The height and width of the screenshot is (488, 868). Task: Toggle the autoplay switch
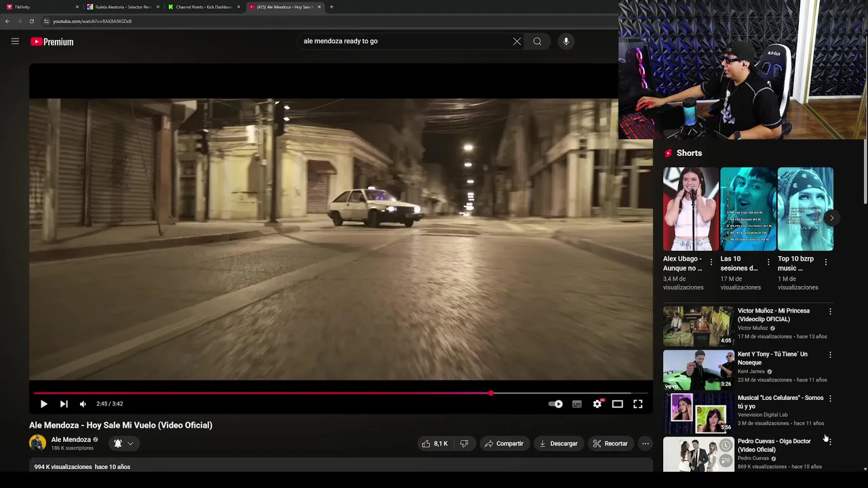point(556,404)
